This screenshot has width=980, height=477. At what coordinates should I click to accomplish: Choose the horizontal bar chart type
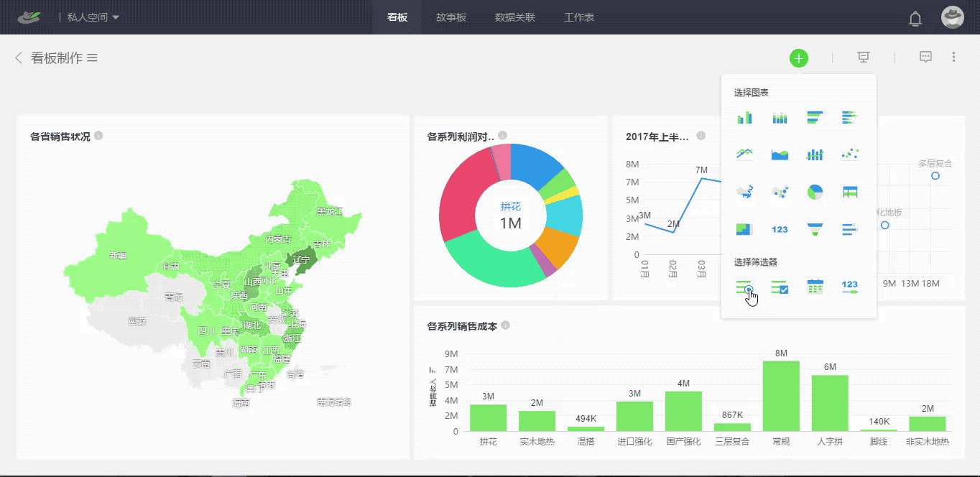pyautogui.click(x=815, y=117)
